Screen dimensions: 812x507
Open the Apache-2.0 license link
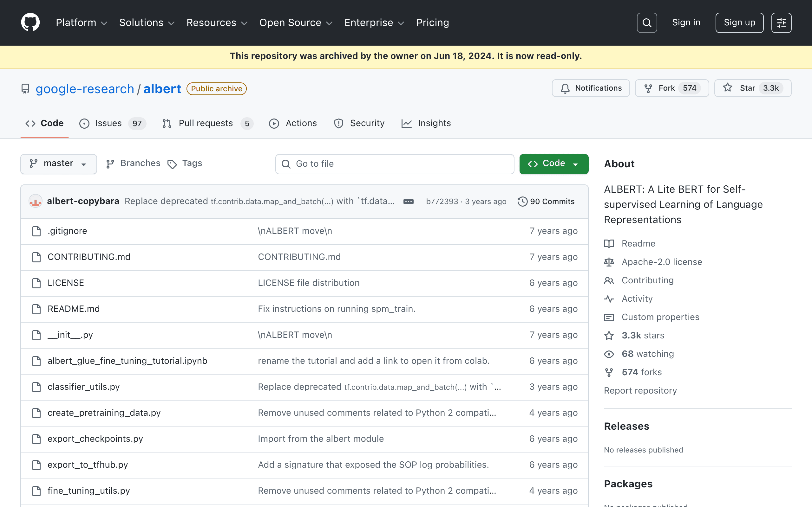(662, 262)
